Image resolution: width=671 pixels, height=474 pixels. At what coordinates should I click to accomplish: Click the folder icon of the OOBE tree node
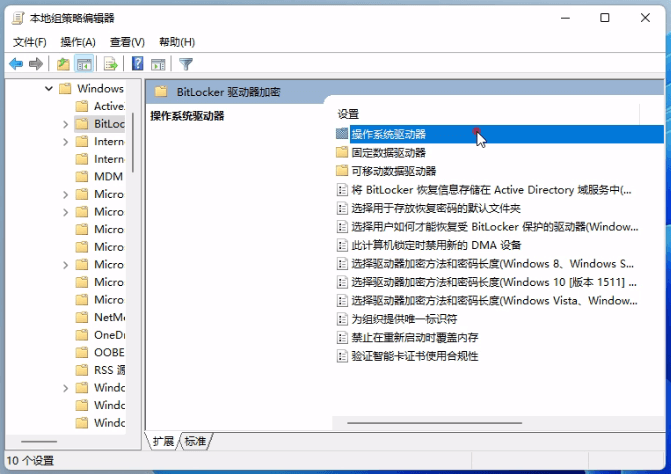pyautogui.click(x=82, y=352)
